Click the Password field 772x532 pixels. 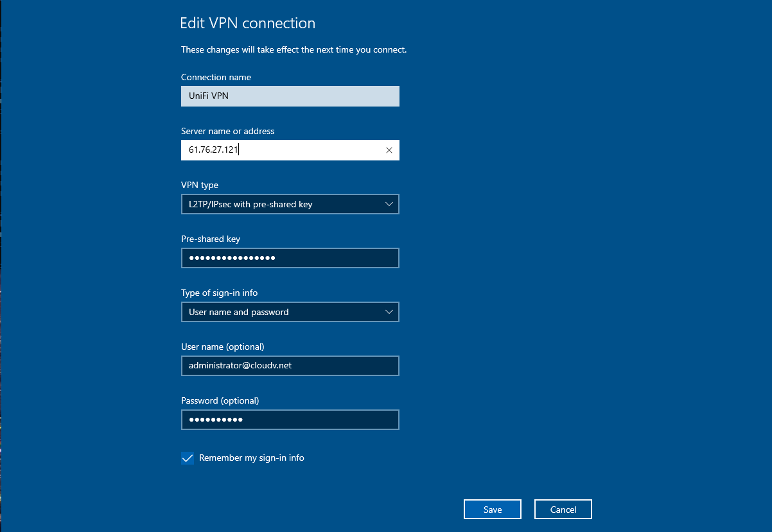coord(290,420)
